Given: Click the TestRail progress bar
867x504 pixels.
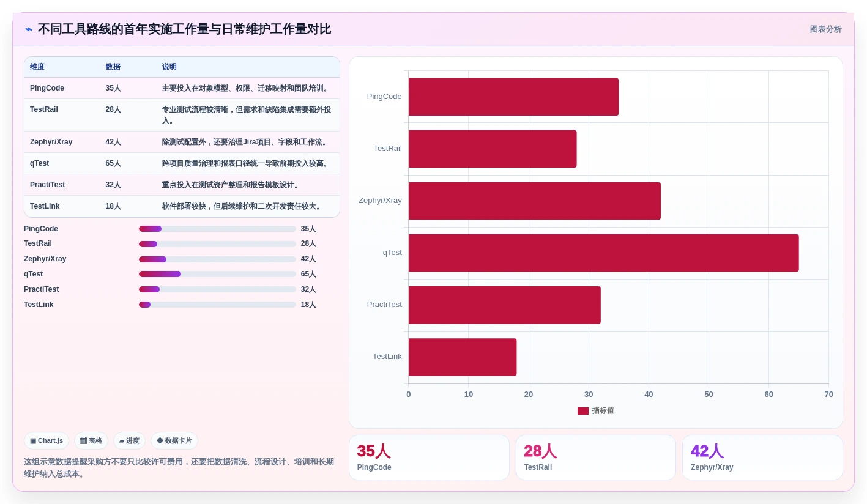Looking at the screenshot, I should [x=217, y=244].
